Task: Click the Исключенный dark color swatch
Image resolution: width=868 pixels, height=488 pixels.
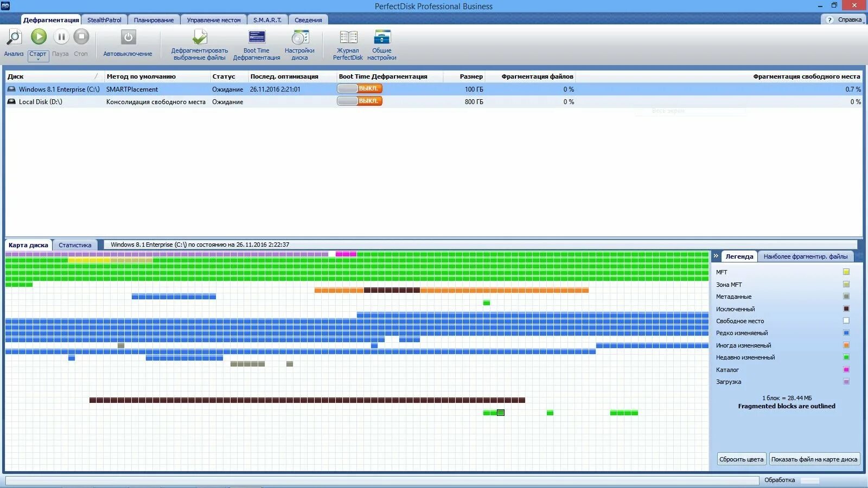Action: coord(846,309)
